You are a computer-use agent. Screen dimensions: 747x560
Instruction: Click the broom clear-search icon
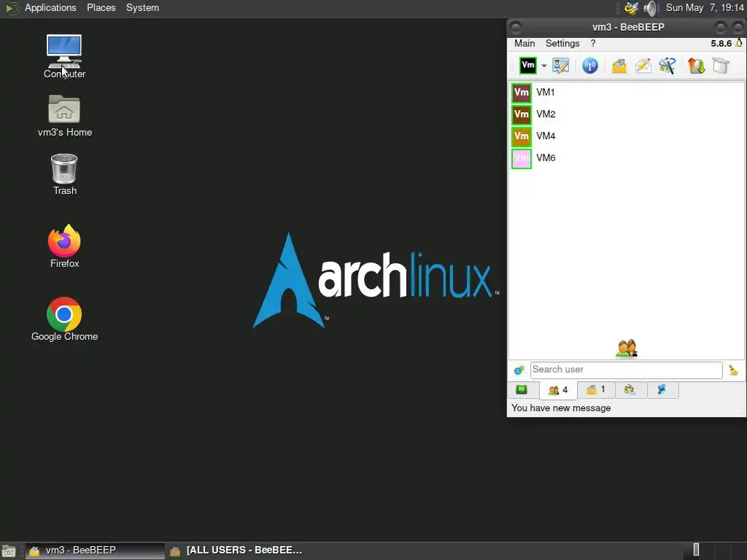[x=733, y=370]
